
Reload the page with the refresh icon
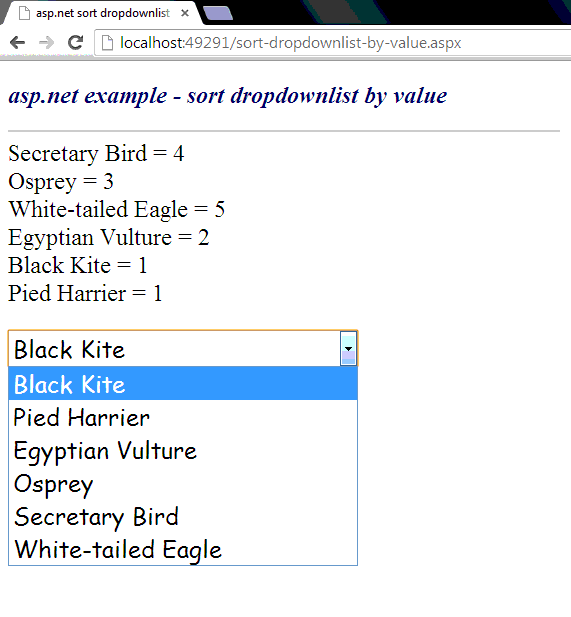(76, 42)
